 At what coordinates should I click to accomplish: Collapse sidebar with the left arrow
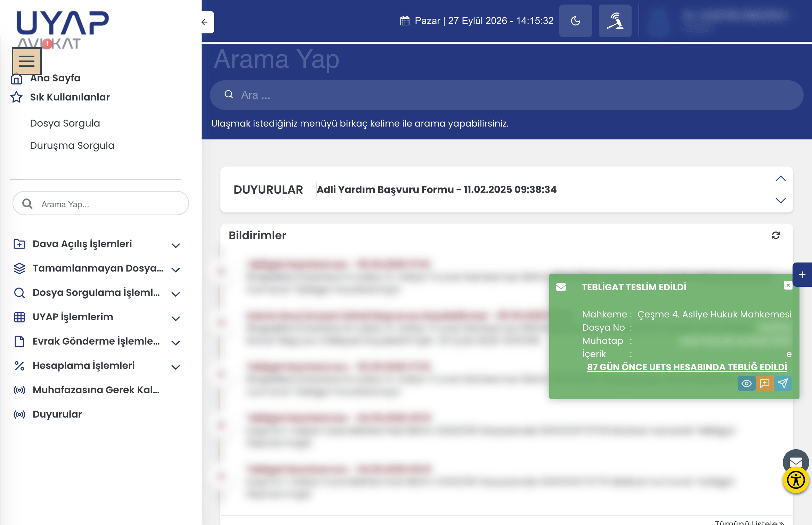click(205, 22)
